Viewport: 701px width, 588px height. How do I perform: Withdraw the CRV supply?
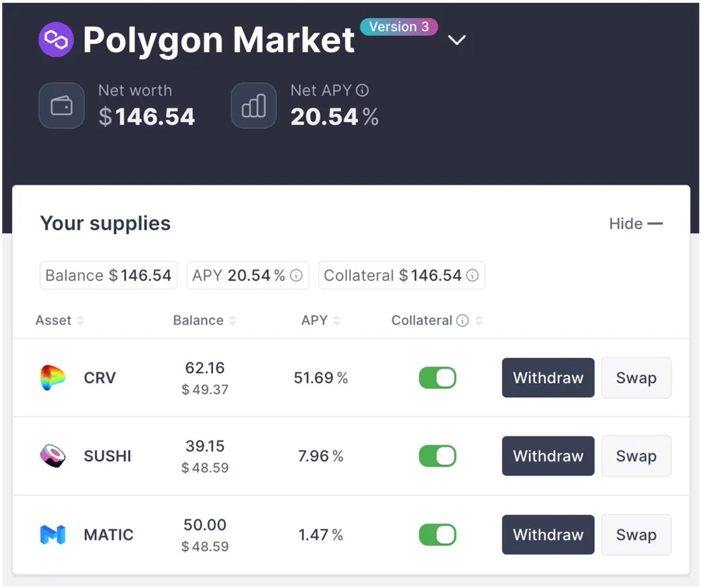point(547,378)
